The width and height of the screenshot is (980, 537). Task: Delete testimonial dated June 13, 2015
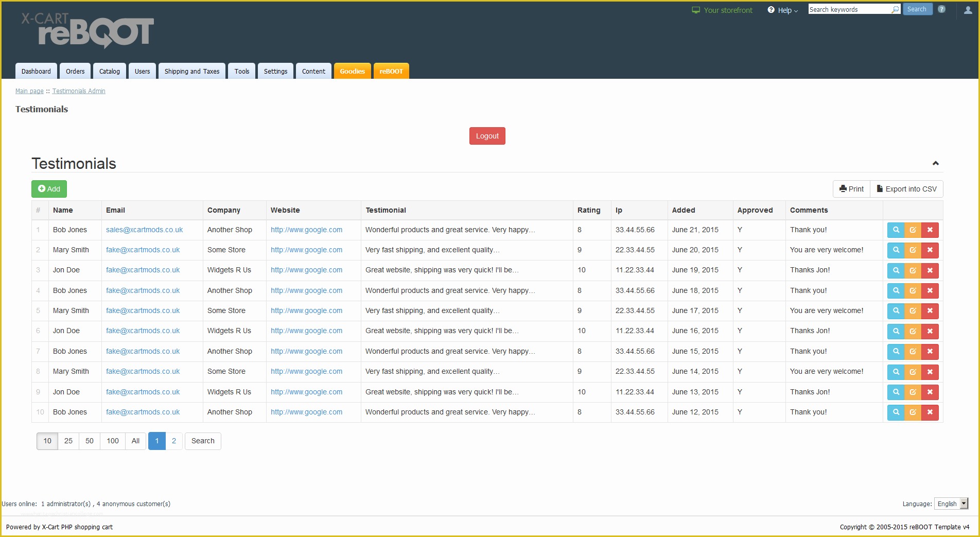(x=930, y=392)
